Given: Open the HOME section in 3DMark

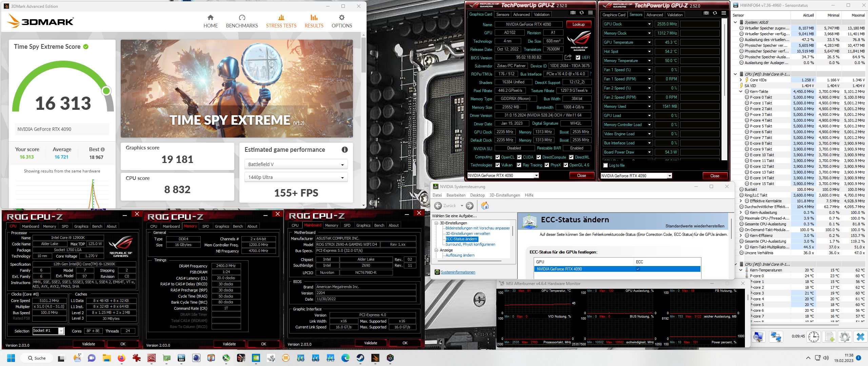Looking at the screenshot, I should [210, 21].
